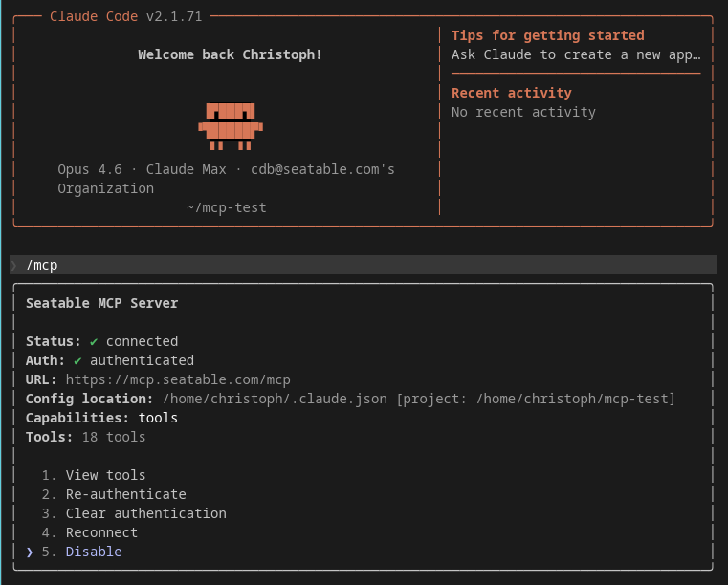Select Clear authentication option
728x585 pixels.
145,513
